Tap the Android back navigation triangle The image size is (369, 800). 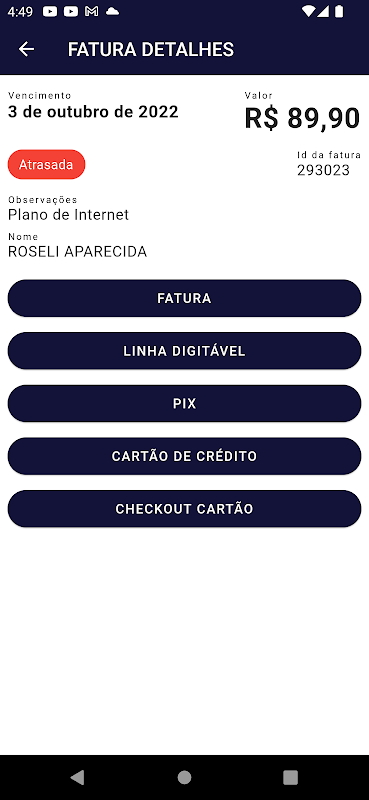point(77,777)
